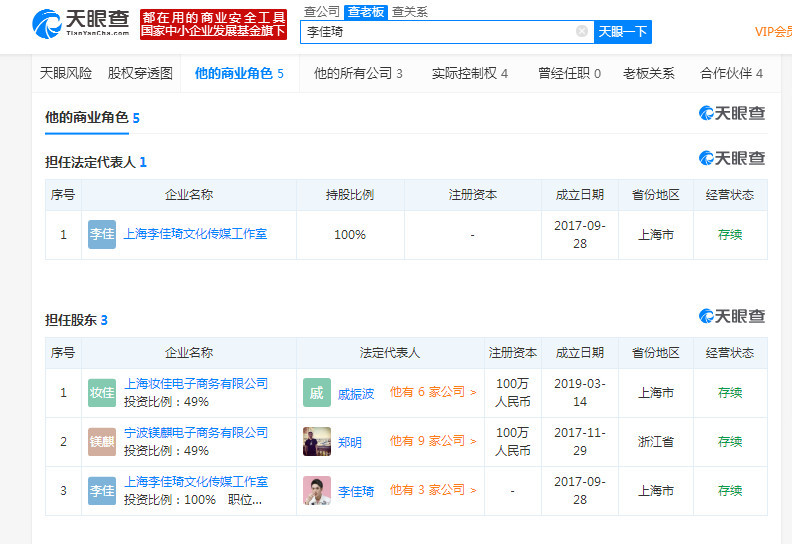Screen dimensions: 792x544
Task: Open 宁波镁麒电子商务有限公司 company link
Action: [196, 433]
